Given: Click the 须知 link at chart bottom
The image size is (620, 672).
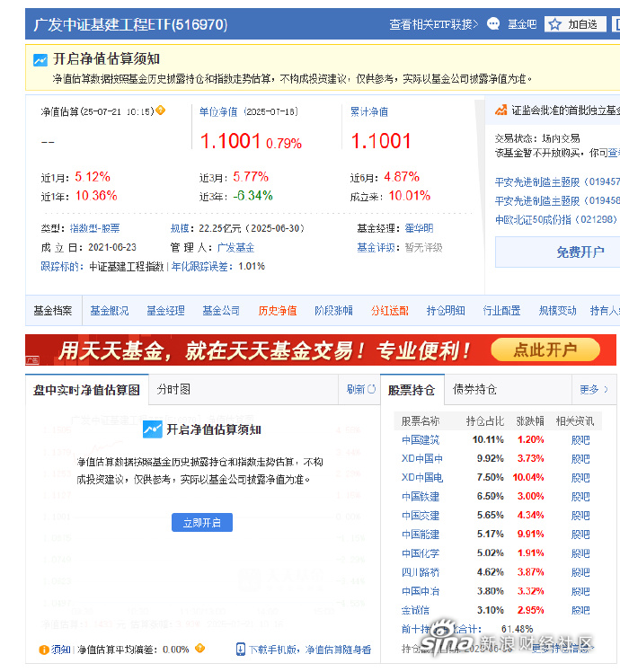Looking at the screenshot, I should point(61,650).
